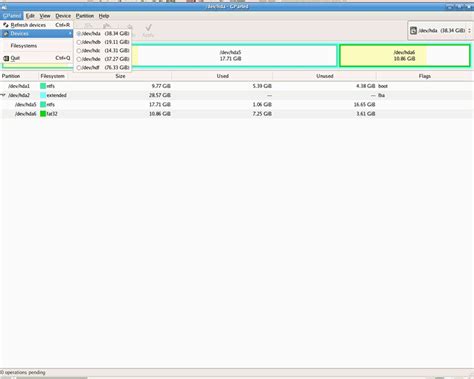Click the 28.57 GiB size cell

coord(160,95)
